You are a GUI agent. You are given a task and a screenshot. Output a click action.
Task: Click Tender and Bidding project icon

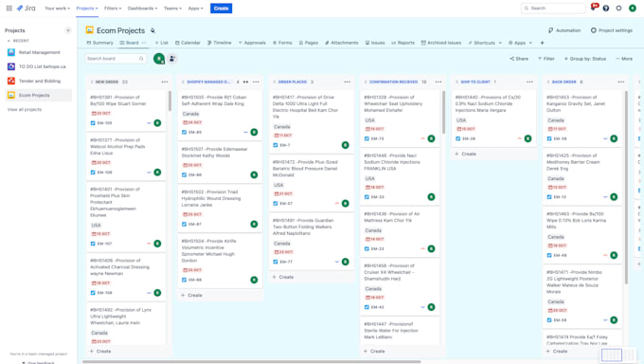(x=11, y=81)
